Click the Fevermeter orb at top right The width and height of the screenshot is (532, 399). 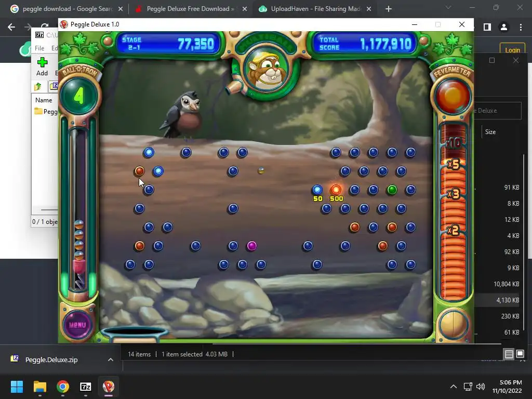(453, 96)
